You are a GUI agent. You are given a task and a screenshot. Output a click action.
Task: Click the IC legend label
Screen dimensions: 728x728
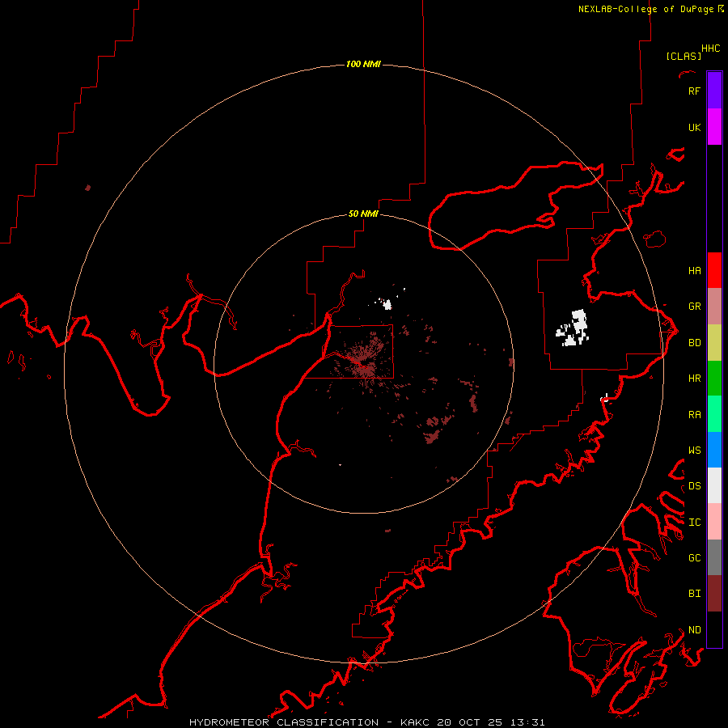[x=694, y=523]
